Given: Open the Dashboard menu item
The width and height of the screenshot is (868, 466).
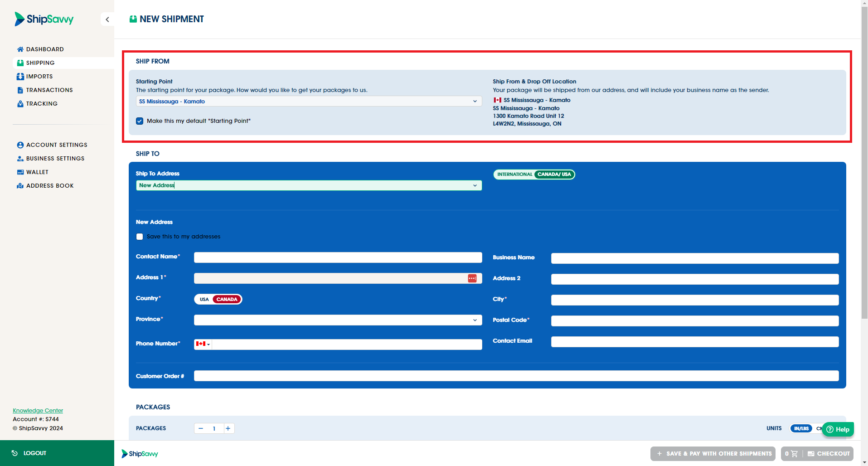Looking at the screenshot, I should tap(45, 49).
